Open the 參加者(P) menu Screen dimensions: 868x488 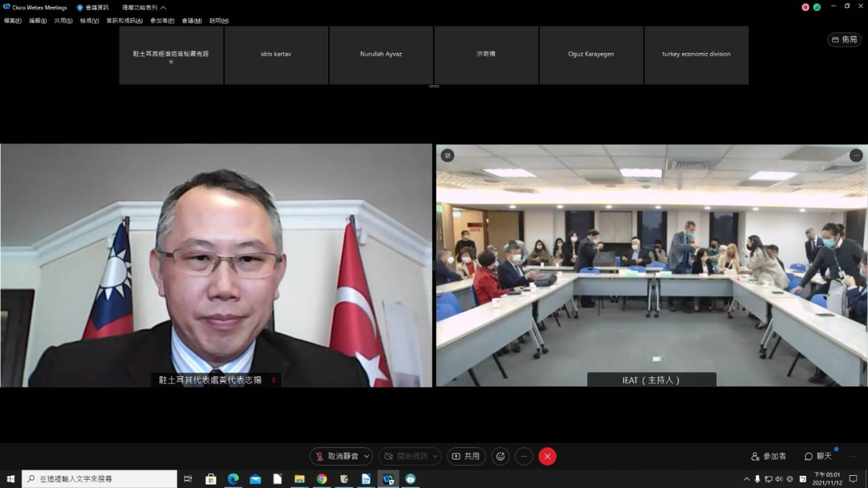pos(162,20)
